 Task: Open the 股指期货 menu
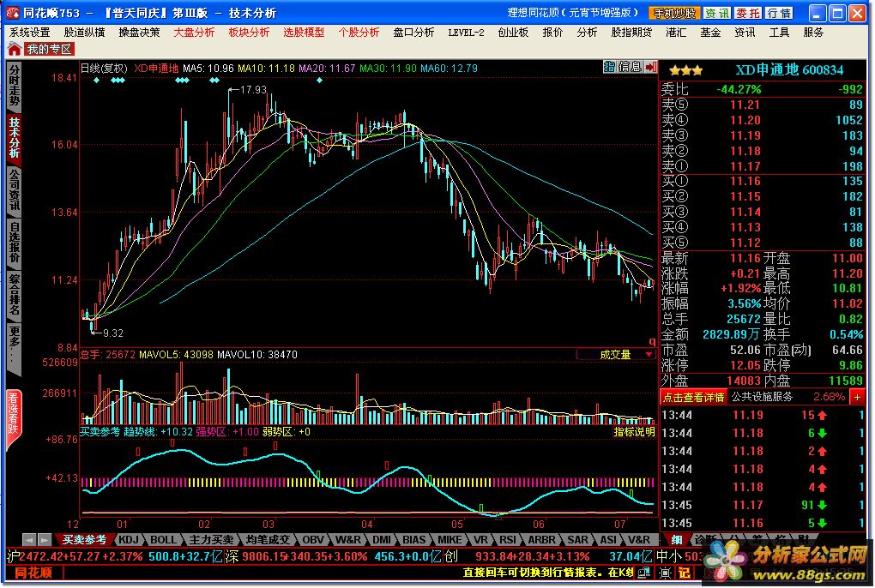tap(631, 33)
